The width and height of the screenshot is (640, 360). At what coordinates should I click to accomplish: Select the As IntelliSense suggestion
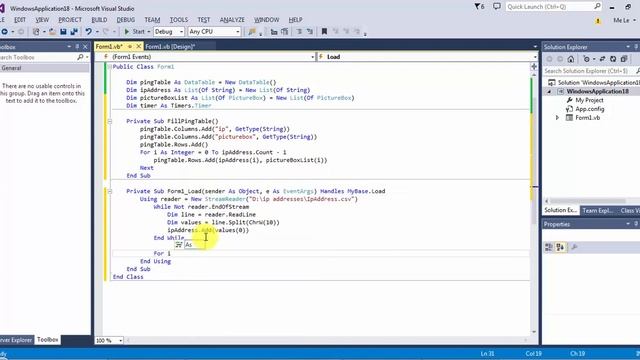[189, 245]
